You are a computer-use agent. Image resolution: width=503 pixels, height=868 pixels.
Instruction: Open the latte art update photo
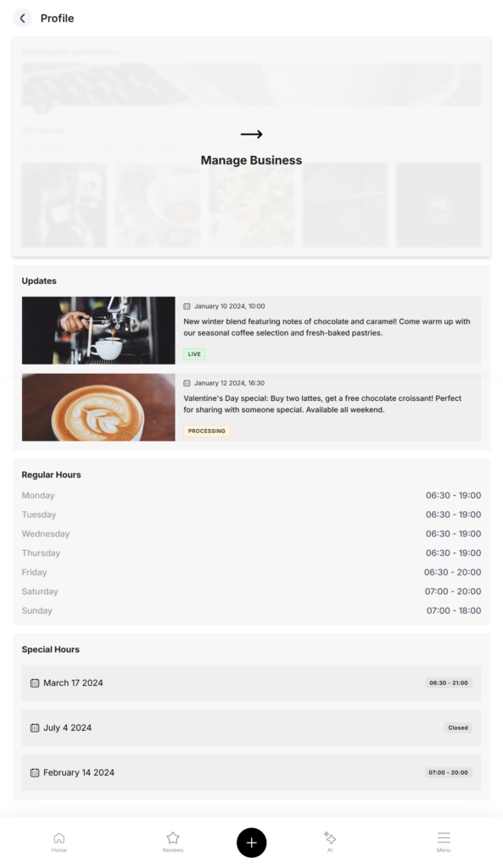(x=98, y=408)
